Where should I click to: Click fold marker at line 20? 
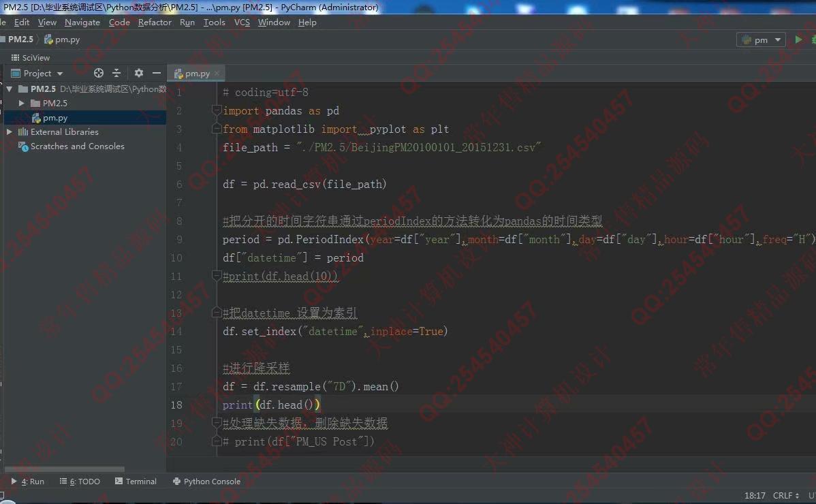[x=217, y=441]
